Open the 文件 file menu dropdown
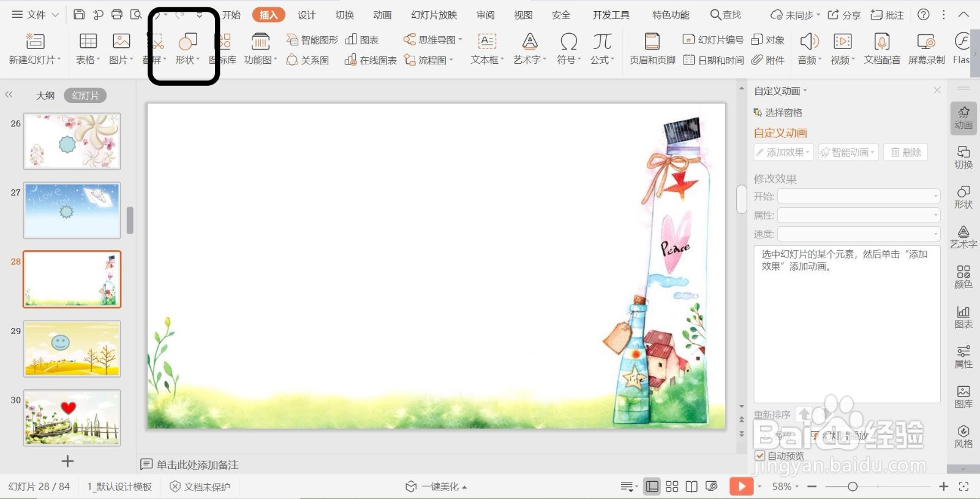 pyautogui.click(x=35, y=15)
